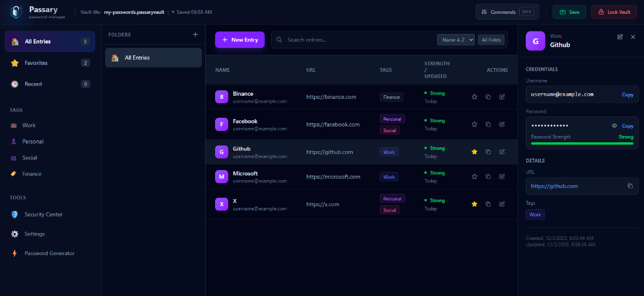This screenshot has height=296, width=644.
Task: Add a new folder with plus icon
Action: 196,35
